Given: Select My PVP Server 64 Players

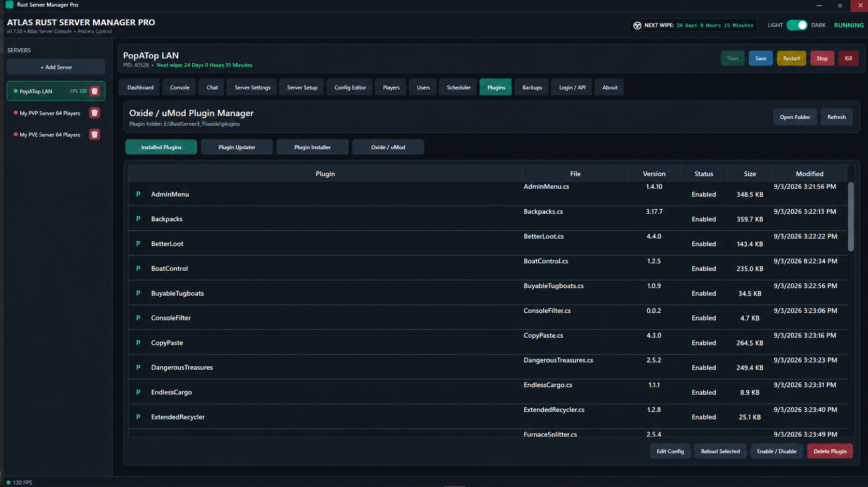Looking at the screenshot, I should click(x=50, y=113).
